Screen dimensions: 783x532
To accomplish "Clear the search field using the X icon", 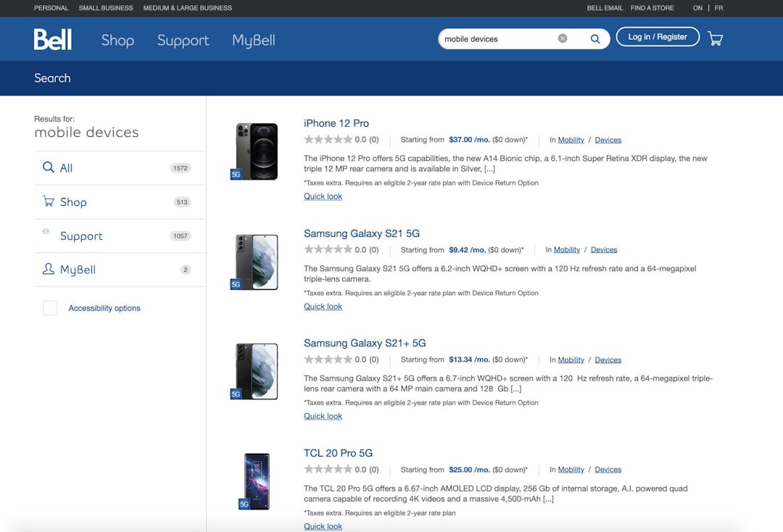I will coord(562,37).
